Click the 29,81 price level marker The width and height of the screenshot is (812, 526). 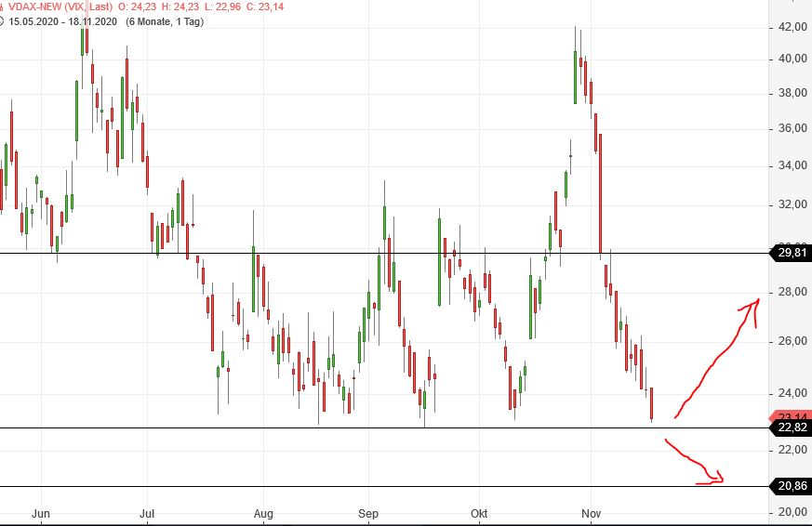[792, 253]
